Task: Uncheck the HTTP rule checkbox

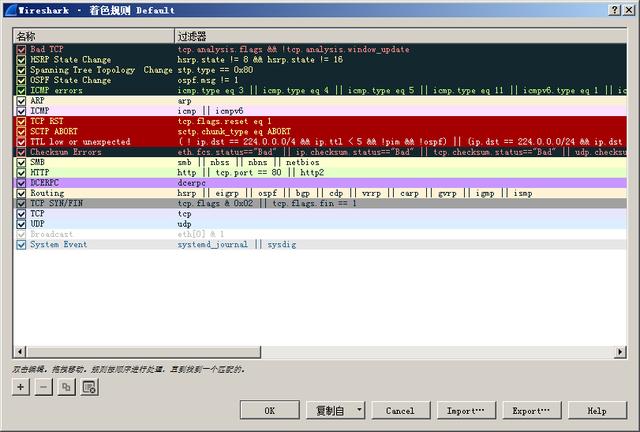Action: [21, 173]
